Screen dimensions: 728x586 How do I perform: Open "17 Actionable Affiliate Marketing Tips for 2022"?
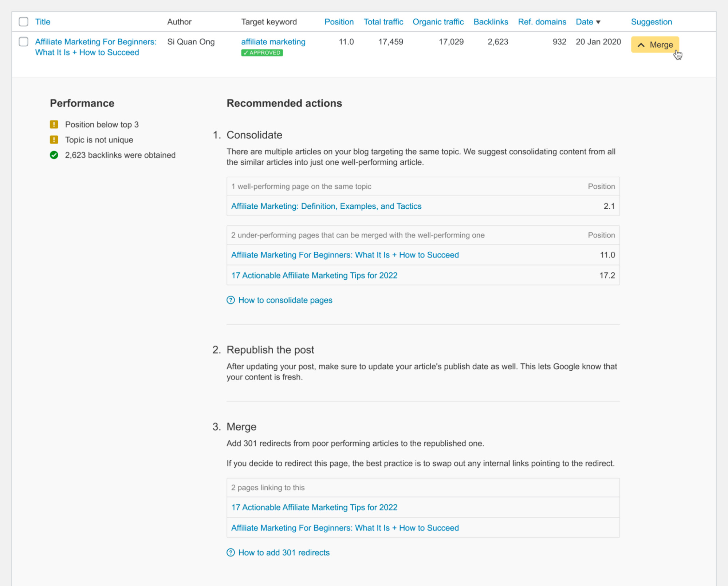point(314,275)
